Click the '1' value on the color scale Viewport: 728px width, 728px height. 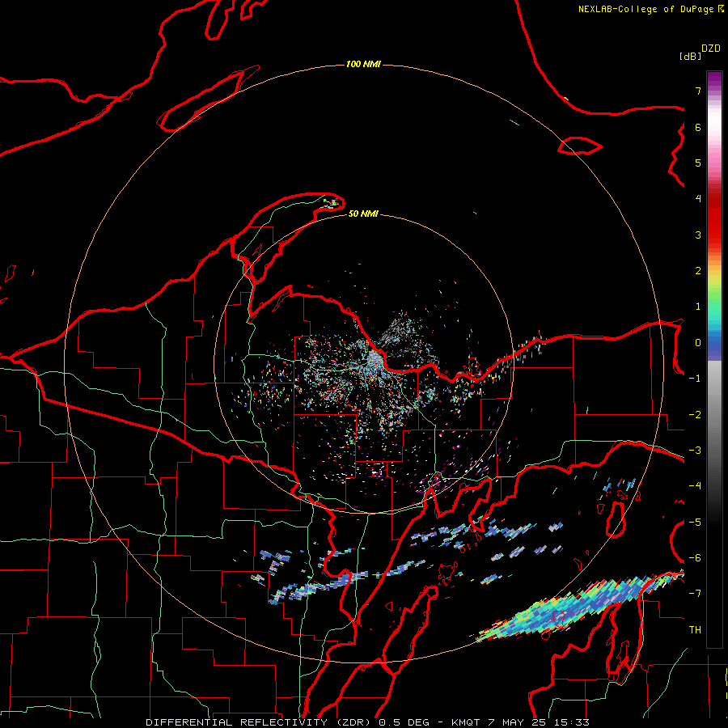point(698,307)
